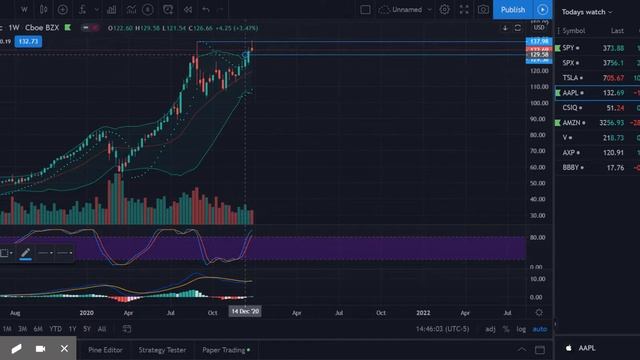
Task: Set range to 6M
Action: [x=38, y=329]
